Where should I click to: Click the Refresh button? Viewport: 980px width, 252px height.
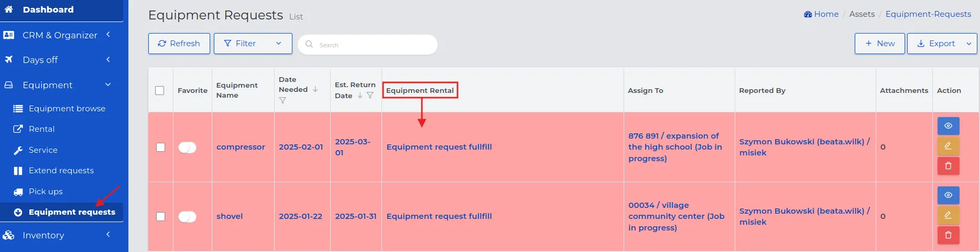coord(179,44)
